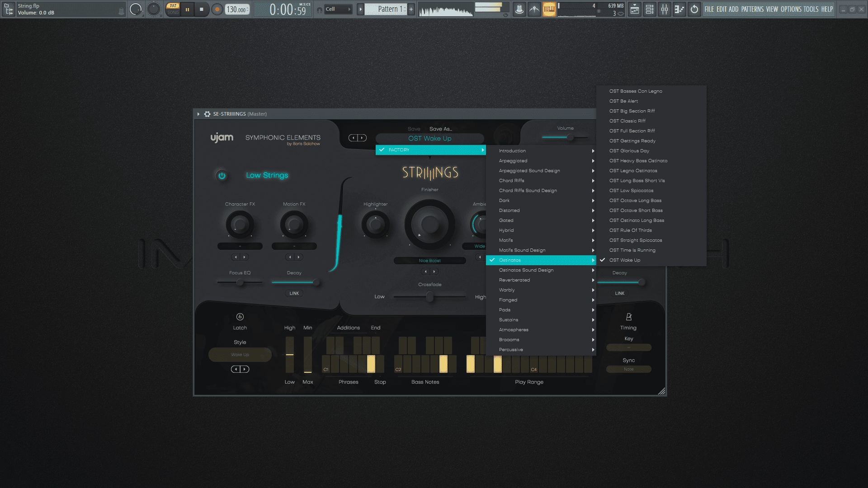Open the ADD menu
This screenshot has width=868, height=488.
click(733, 9)
